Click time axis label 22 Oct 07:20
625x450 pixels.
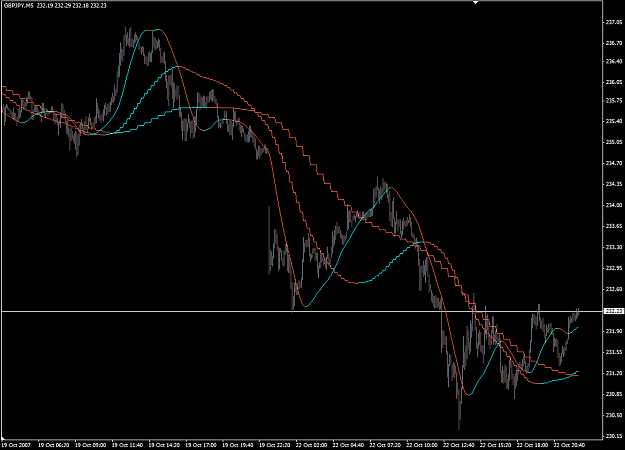coord(385,445)
